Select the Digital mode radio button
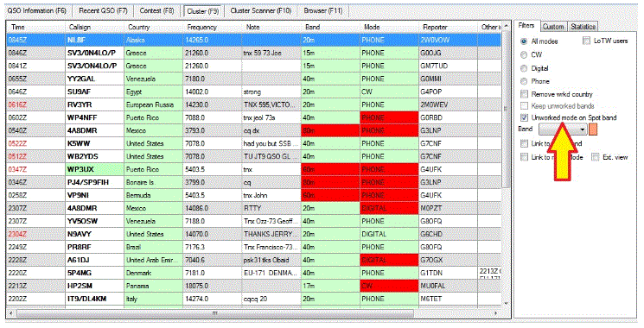 524,68
